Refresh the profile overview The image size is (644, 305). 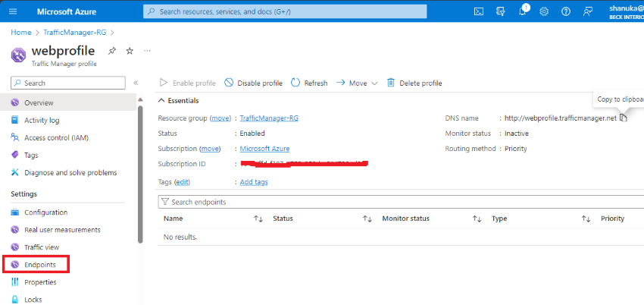309,83
